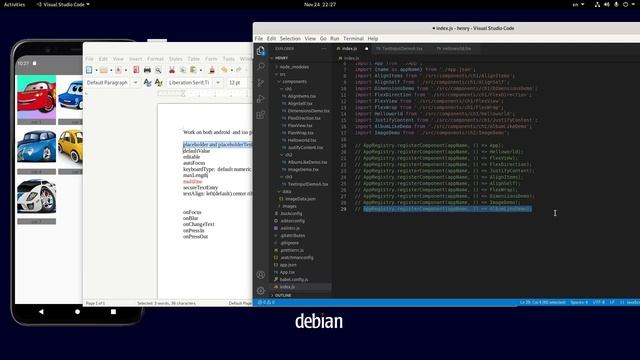Collapse the ch1 folder in the Explorer
The width and height of the screenshot is (640, 360).
coord(288,89)
